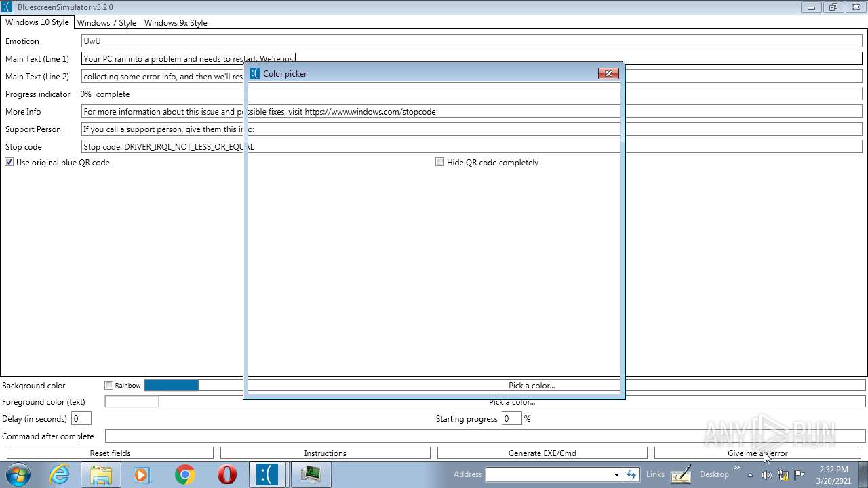The image size is (868, 488).
Task: Click the Foreground color (text) label
Action: (43, 401)
